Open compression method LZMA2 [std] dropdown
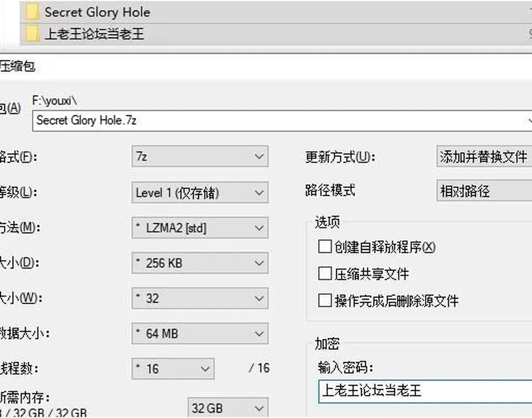Screen dimensions: 532x418 point(200,228)
